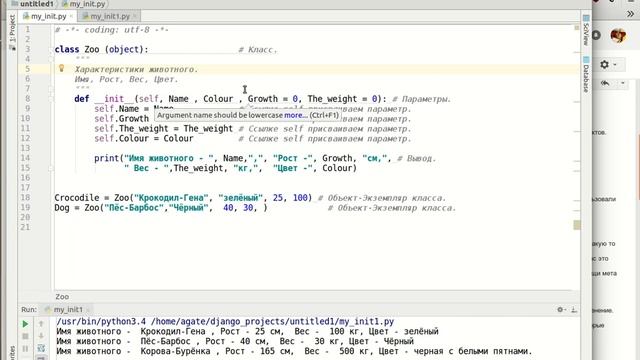The width and height of the screenshot is (640, 360).
Task: Open dropdown arrow next to settings gear
Action: click(615, 64)
